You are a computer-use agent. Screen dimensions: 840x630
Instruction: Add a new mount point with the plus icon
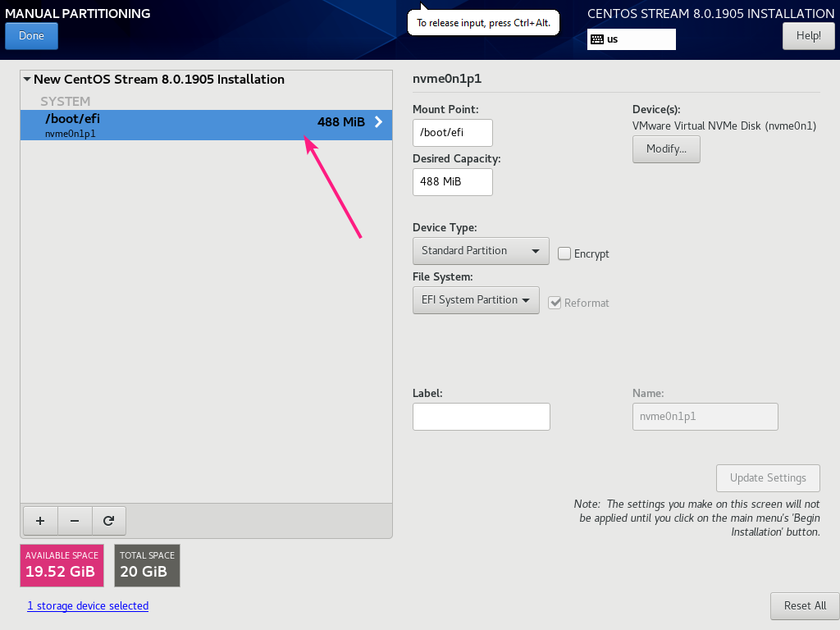pos(40,520)
